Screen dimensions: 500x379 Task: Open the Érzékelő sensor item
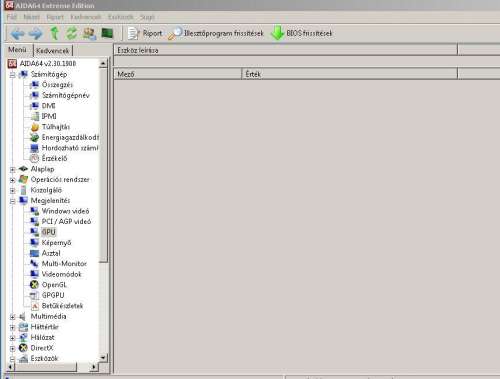point(54,158)
